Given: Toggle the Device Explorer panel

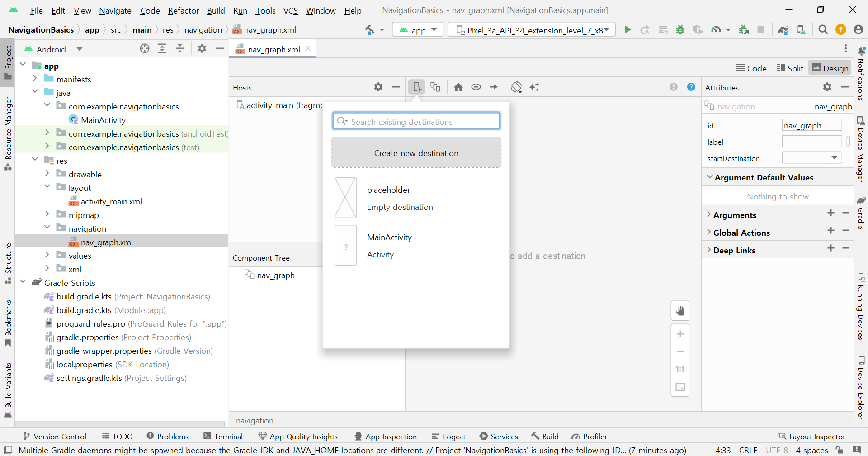Looking at the screenshot, I should point(861,388).
